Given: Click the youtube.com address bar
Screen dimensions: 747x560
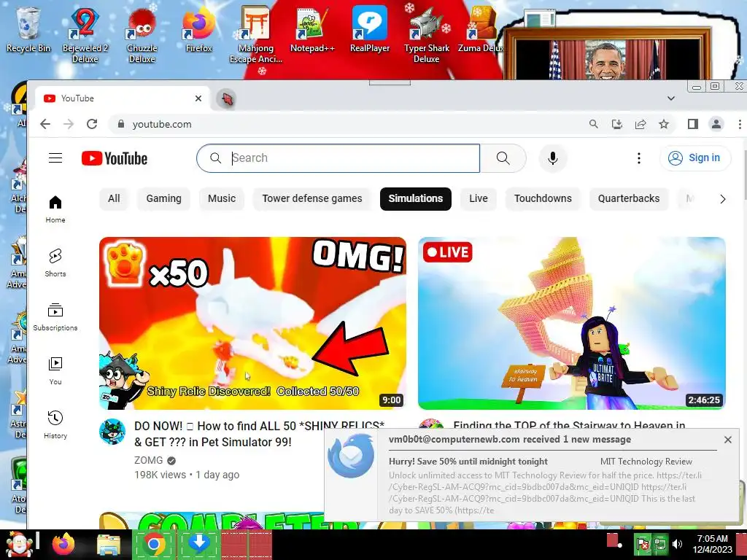Looking at the screenshot, I should pos(348,124).
